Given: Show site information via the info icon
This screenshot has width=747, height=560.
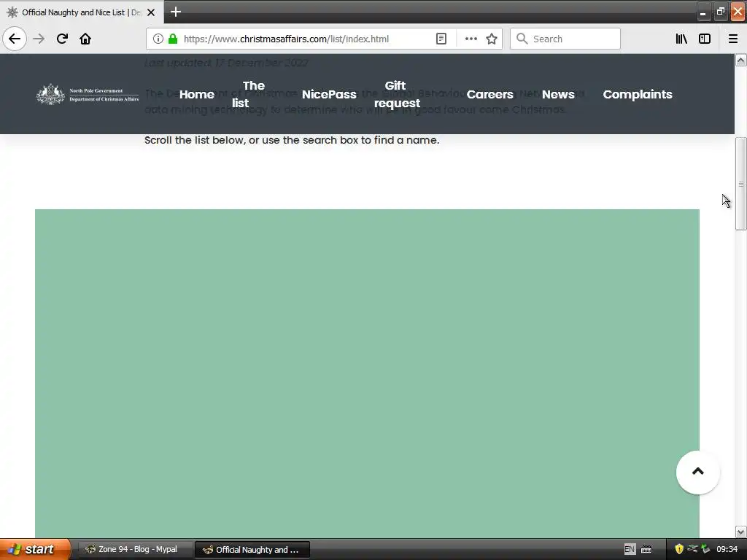Looking at the screenshot, I should pyautogui.click(x=158, y=39).
